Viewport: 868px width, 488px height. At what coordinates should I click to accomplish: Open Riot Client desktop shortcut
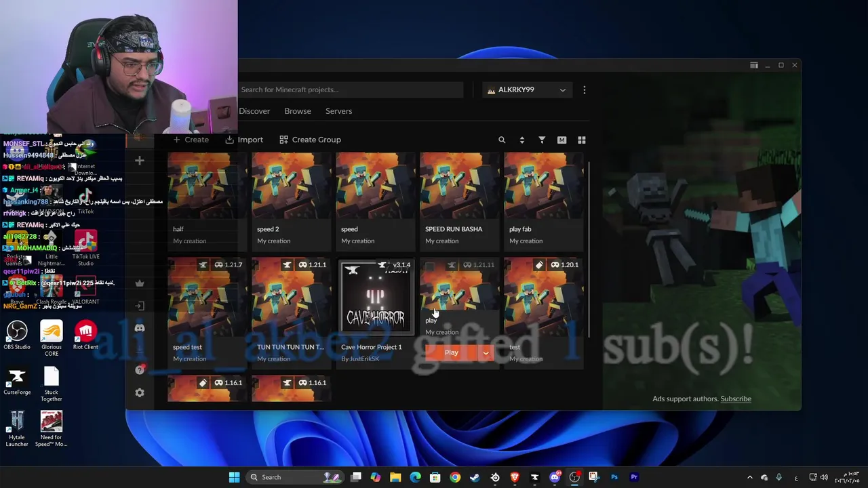(85, 335)
